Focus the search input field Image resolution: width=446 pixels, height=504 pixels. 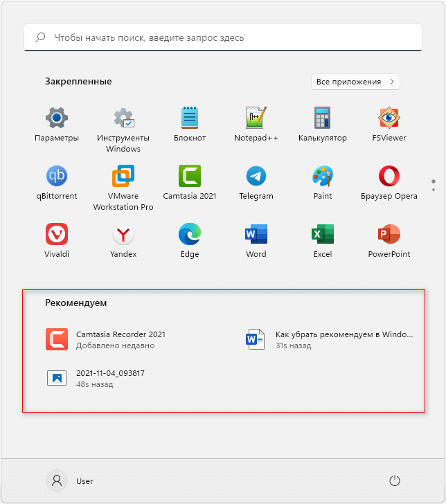click(223, 37)
